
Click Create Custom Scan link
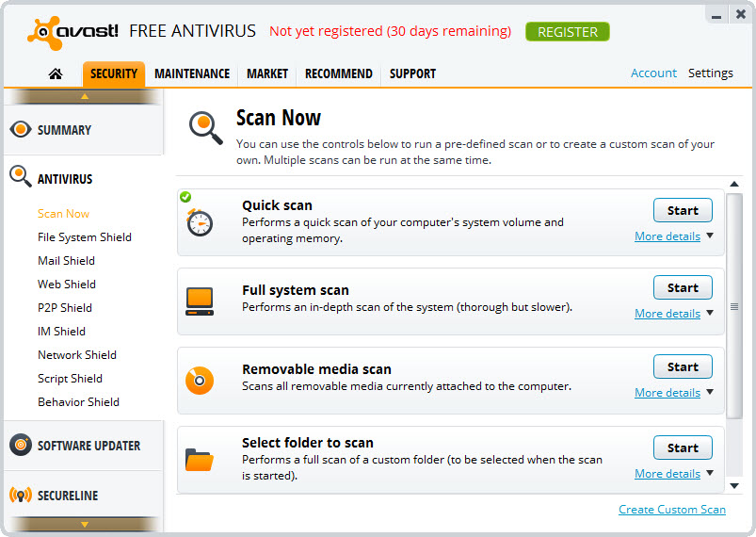(x=672, y=510)
